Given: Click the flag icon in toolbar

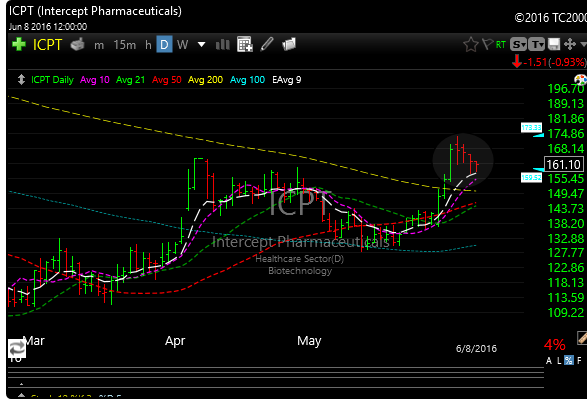Looking at the screenshot, I should pyautogui.click(x=487, y=44).
